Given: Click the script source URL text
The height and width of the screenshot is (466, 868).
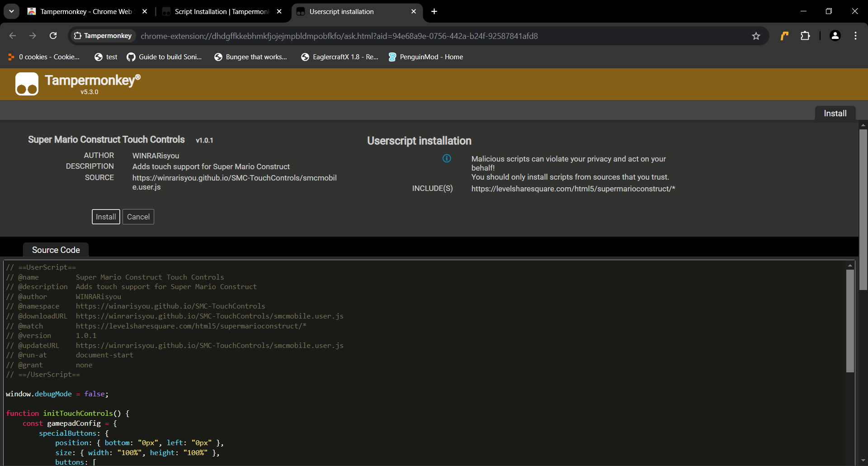Looking at the screenshot, I should pos(234,182).
